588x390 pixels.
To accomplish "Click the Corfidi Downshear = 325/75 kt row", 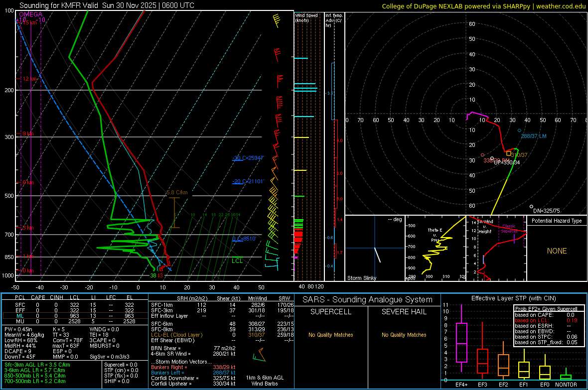I will pos(193,378).
